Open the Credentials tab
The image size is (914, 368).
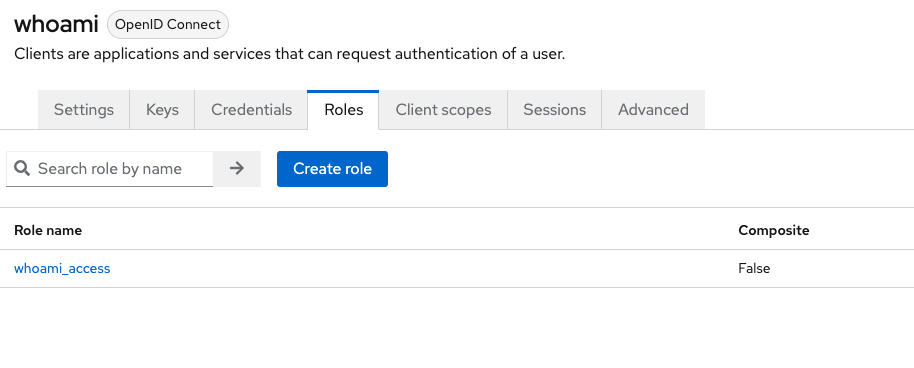coord(251,110)
